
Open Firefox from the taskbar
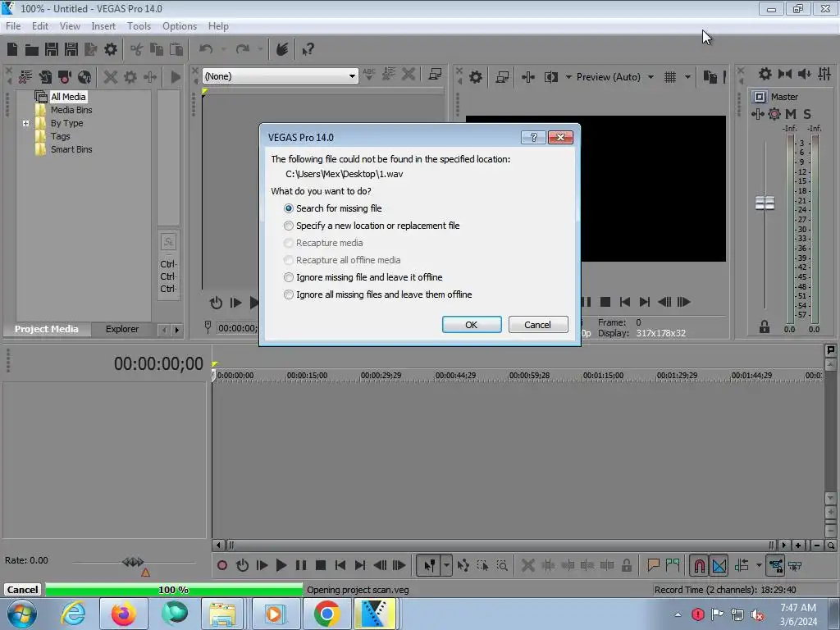tap(123, 614)
